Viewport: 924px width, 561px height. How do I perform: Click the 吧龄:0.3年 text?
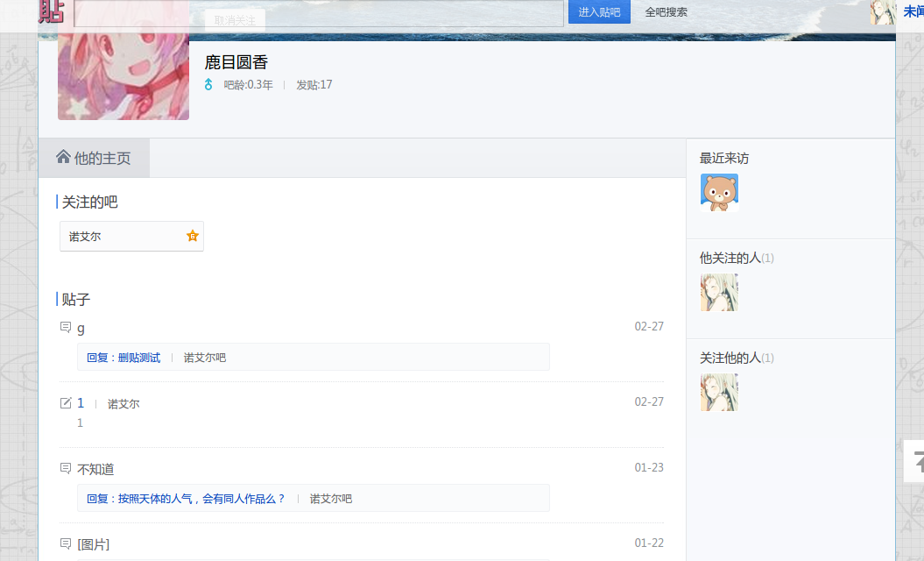[x=248, y=85]
